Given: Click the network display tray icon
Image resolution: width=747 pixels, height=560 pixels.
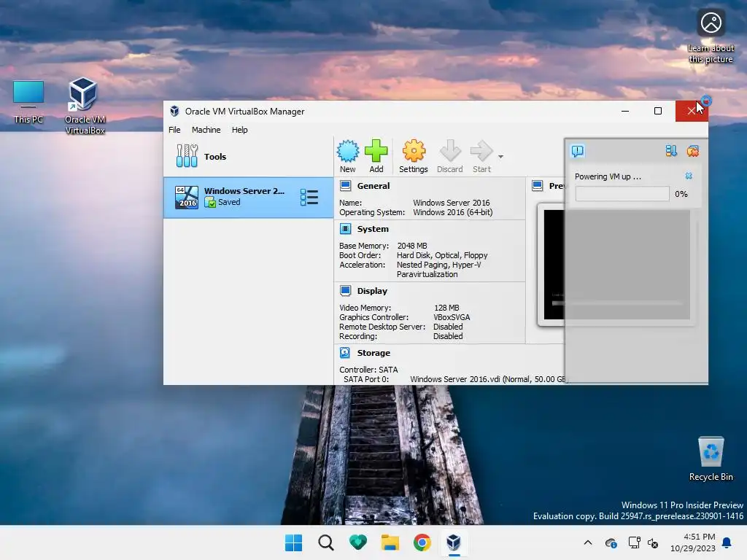Looking at the screenshot, I should coord(634,542).
